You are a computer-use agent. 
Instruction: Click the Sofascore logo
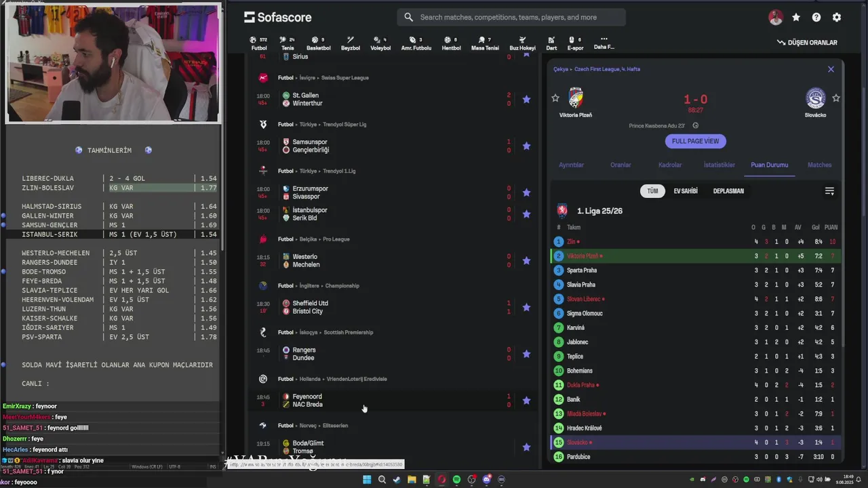pos(278,18)
